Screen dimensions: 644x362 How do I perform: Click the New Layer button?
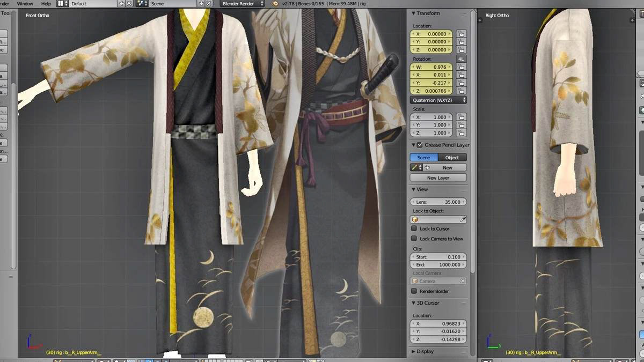point(438,178)
